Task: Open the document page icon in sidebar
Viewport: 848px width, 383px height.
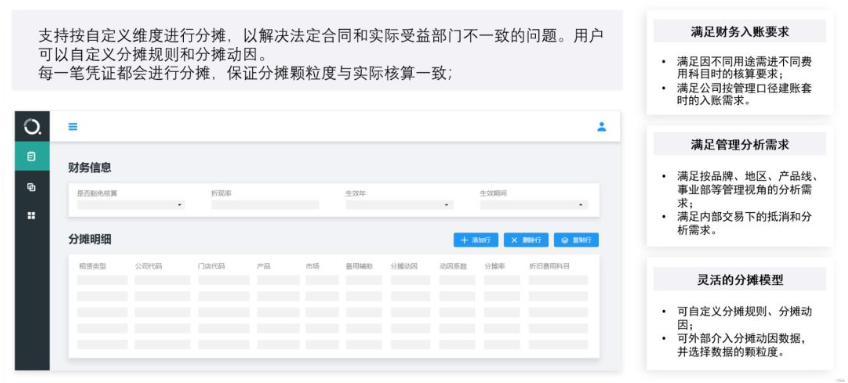Action: pyautogui.click(x=31, y=157)
